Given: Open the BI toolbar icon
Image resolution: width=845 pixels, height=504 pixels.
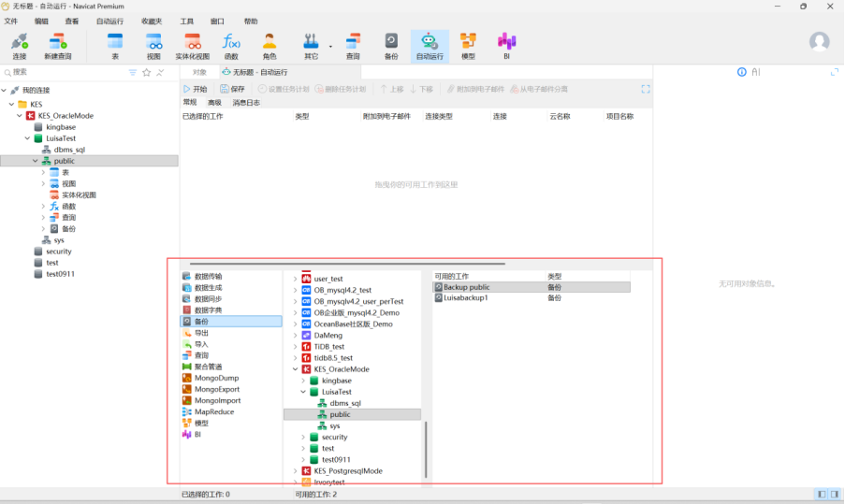Looking at the screenshot, I should pos(506,45).
